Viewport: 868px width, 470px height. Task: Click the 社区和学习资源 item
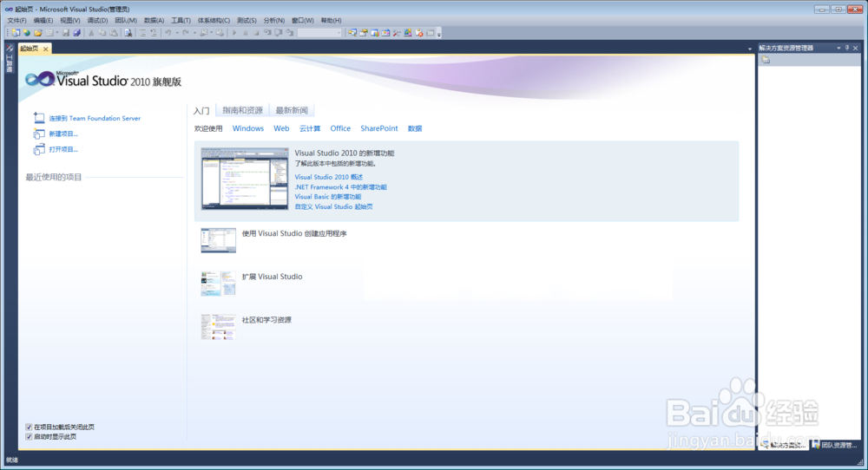tap(266, 320)
